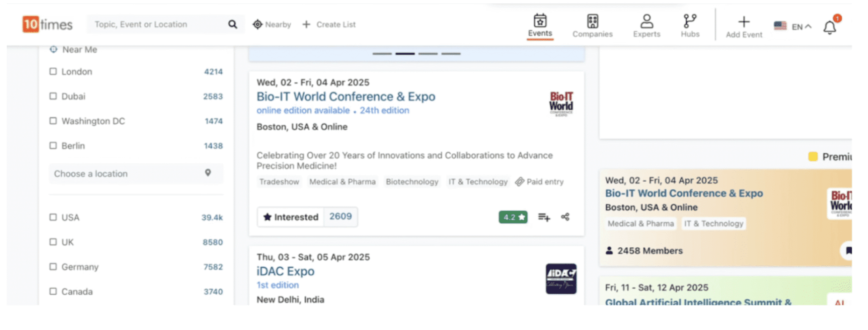The width and height of the screenshot is (868, 330).
Task: Click the Create List plus icon
Action: [307, 24]
